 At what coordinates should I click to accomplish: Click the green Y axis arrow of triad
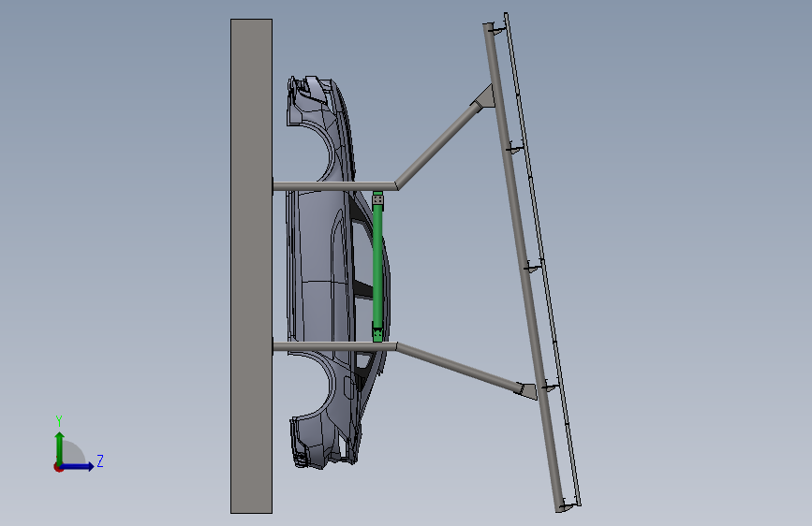[x=60, y=448]
